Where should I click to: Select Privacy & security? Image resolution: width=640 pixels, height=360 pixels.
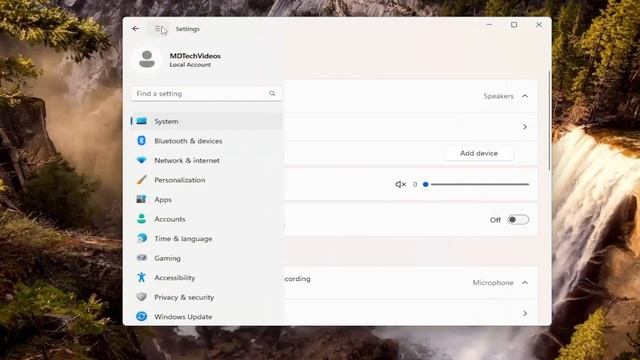[x=207, y=297]
